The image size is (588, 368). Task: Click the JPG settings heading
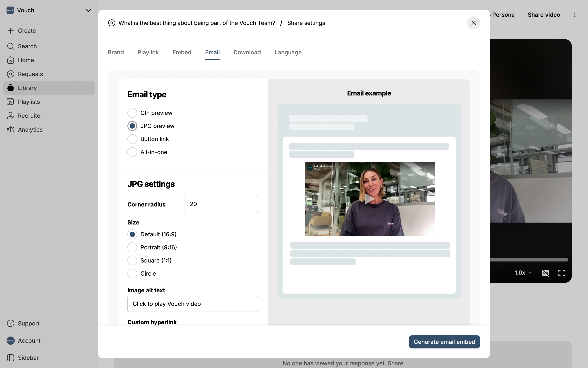point(151,184)
